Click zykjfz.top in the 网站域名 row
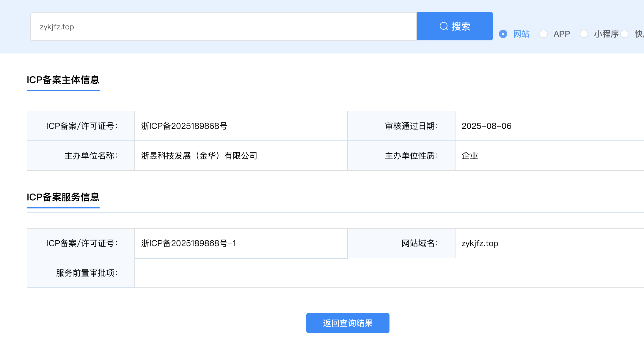644x345 pixels. coord(480,243)
